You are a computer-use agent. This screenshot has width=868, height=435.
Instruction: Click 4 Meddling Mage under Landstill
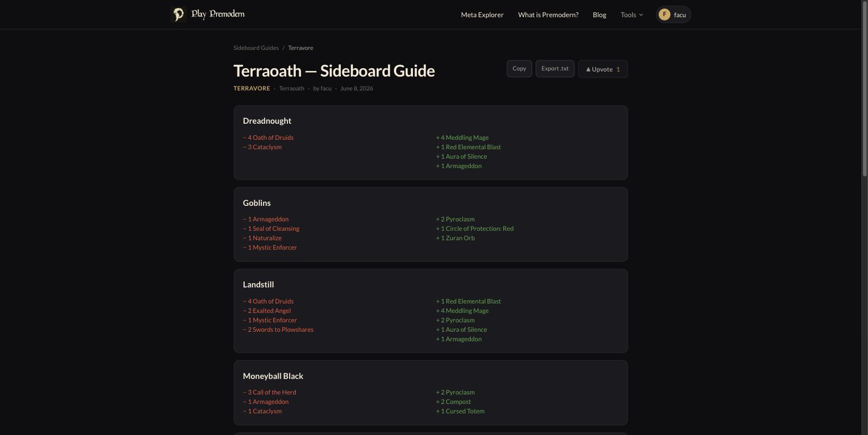[462, 311]
